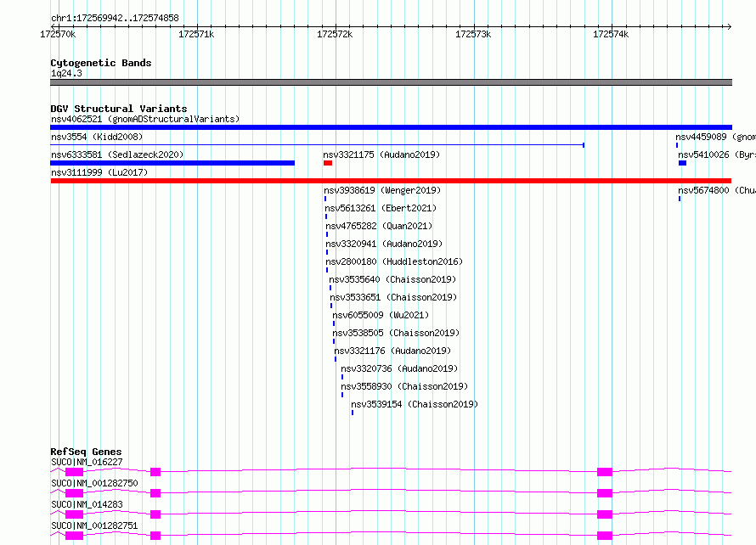The height and width of the screenshot is (545, 756).
Task: Select the blue bar for nsv4062521
Action: point(391,127)
